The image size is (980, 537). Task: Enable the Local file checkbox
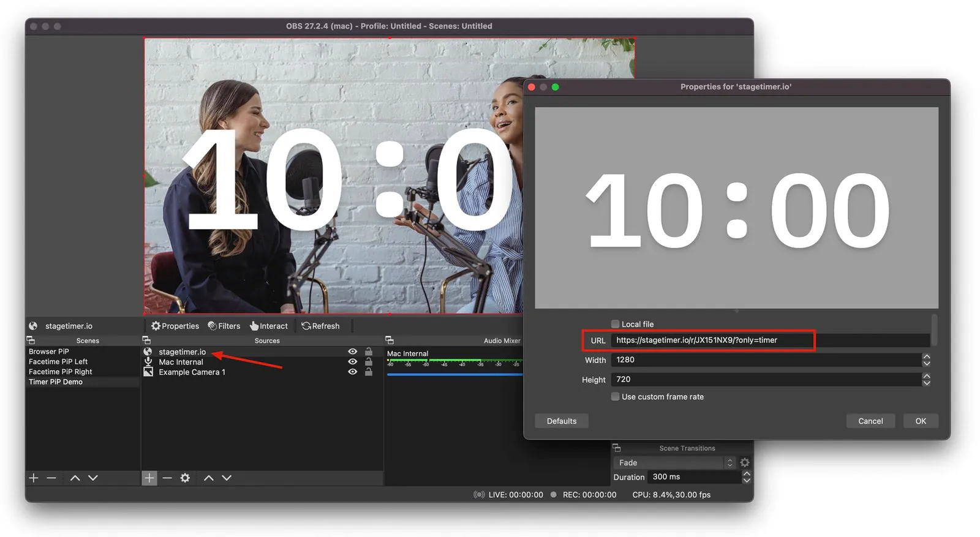pyautogui.click(x=615, y=324)
